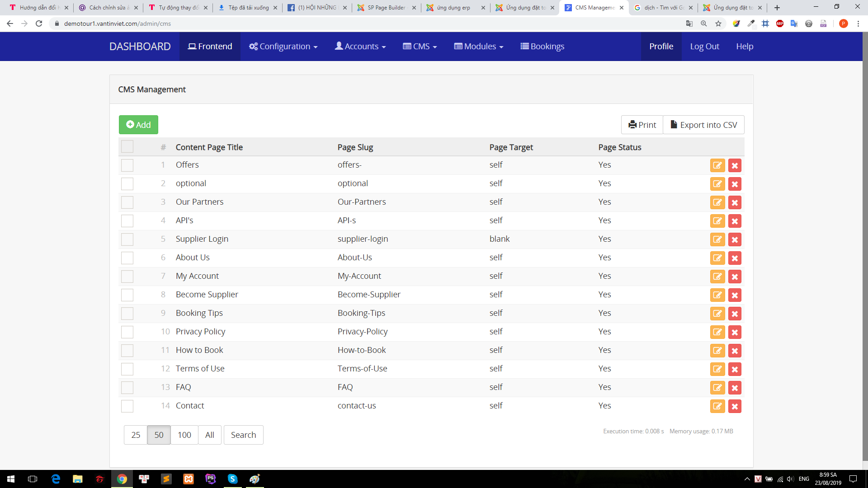Delete the My Account page
Screen dimensions: 868x488
[735, 277]
